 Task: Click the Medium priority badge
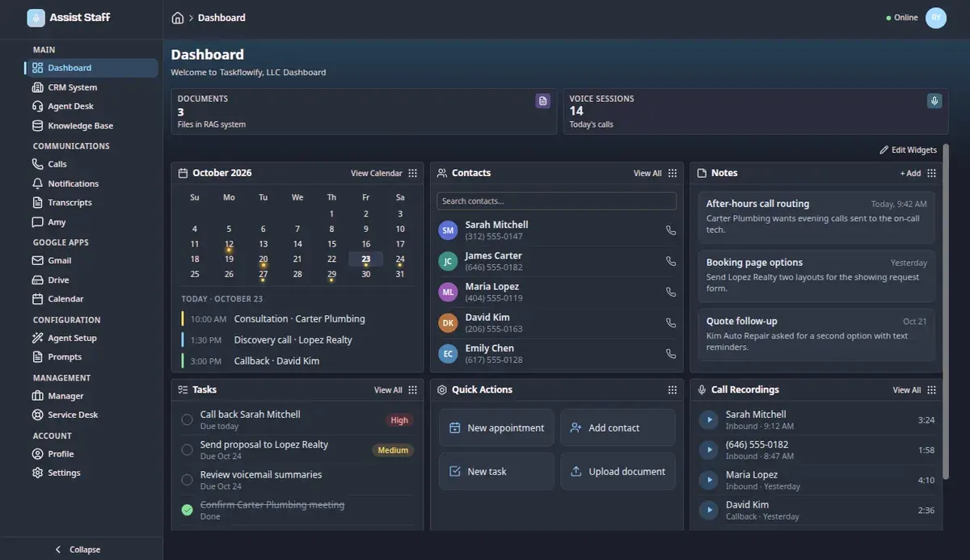coord(393,450)
